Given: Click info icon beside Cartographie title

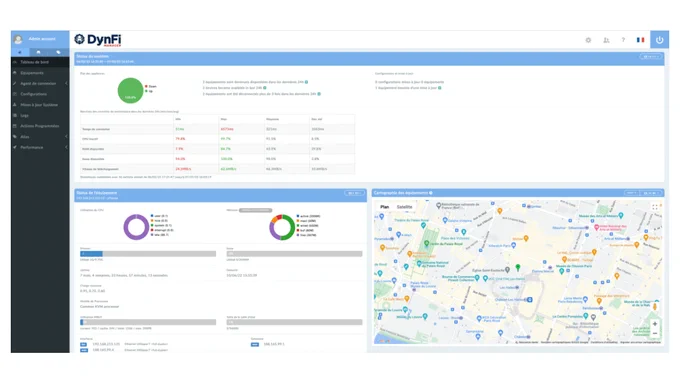Looking at the screenshot, I should 431,193.
